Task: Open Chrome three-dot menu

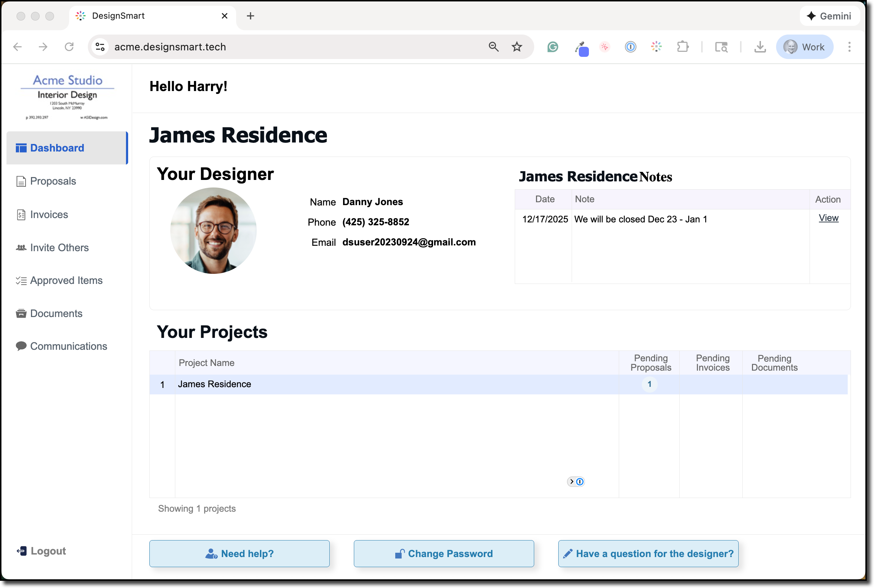Action: 849,47
